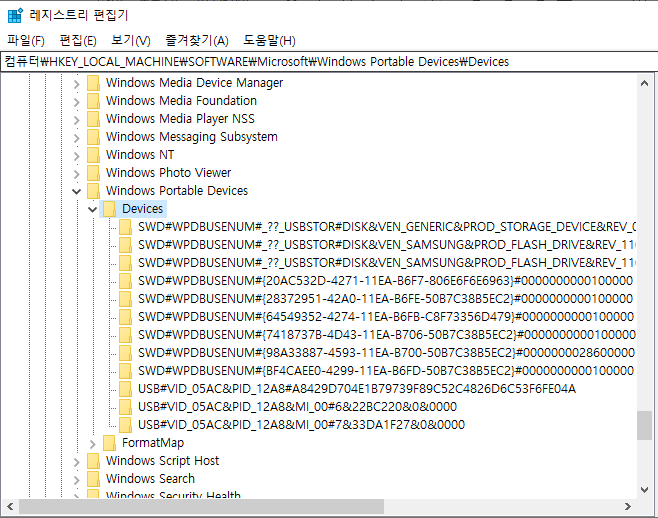Open the 파일(F) menu
Viewport: 658px width, 518px height.
26,41
